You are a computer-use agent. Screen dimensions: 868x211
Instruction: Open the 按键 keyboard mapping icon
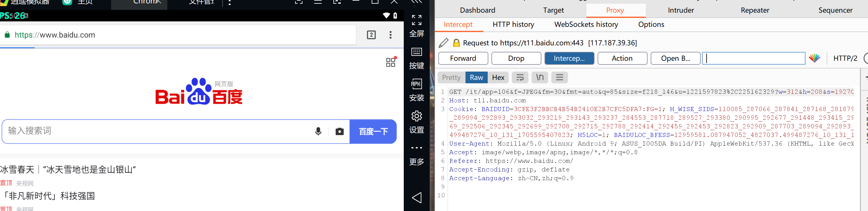coord(416,52)
